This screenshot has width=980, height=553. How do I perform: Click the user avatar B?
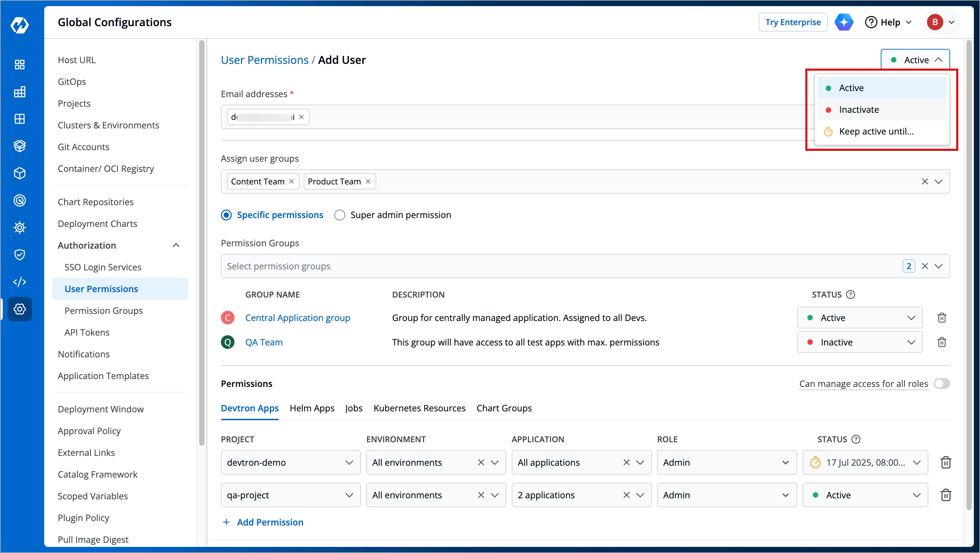coord(935,22)
